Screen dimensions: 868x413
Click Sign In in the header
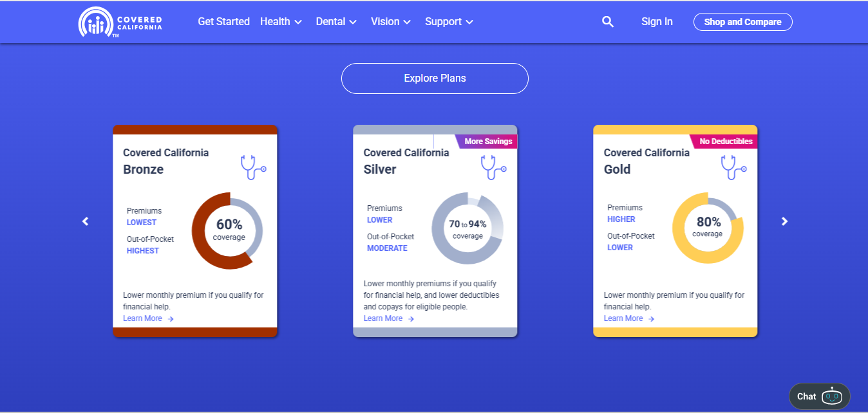click(657, 22)
